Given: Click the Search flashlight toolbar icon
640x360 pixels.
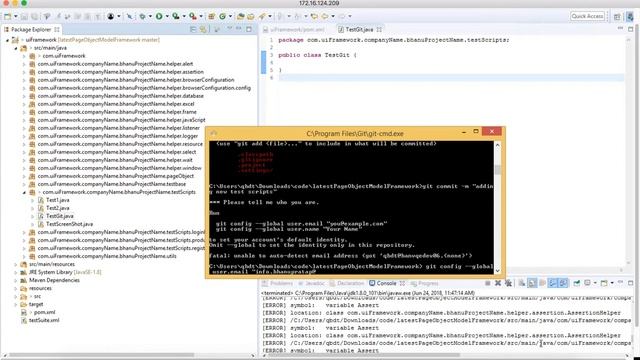Looking at the screenshot, I should pos(262,16).
